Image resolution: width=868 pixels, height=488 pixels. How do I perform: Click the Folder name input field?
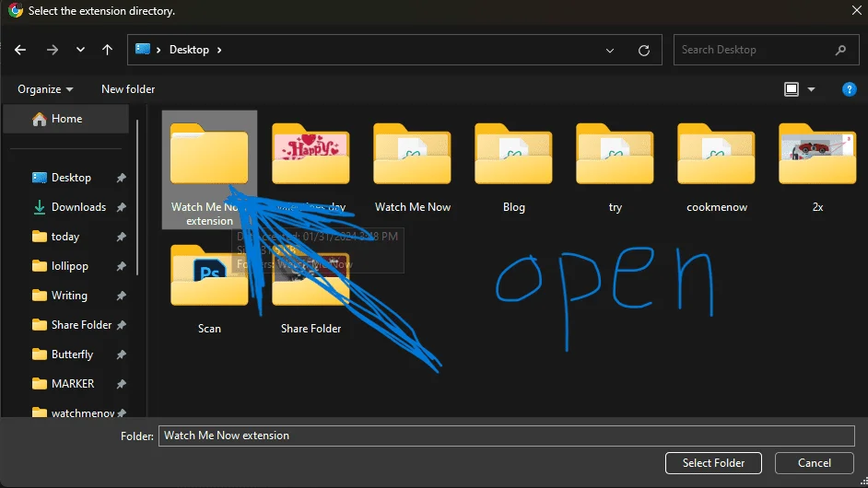click(x=507, y=436)
